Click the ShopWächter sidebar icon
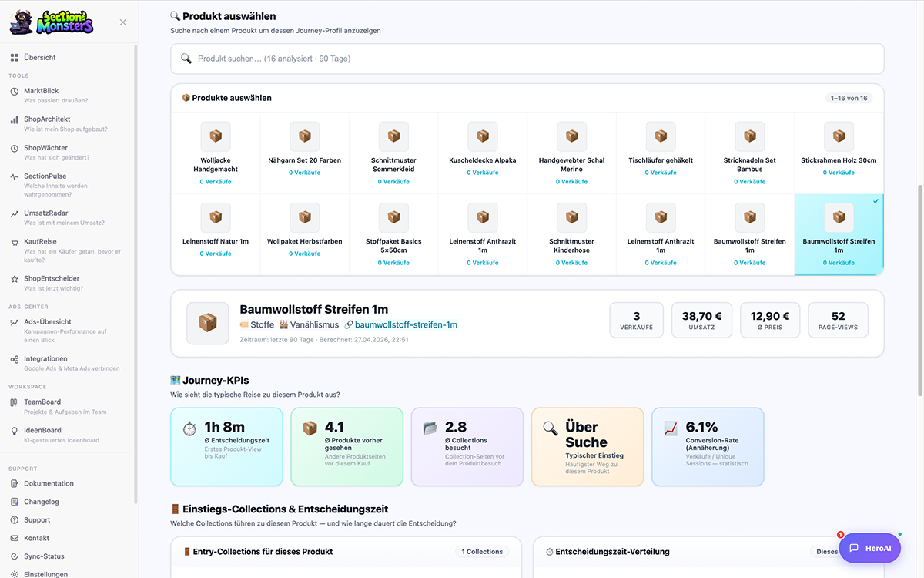 pos(15,148)
